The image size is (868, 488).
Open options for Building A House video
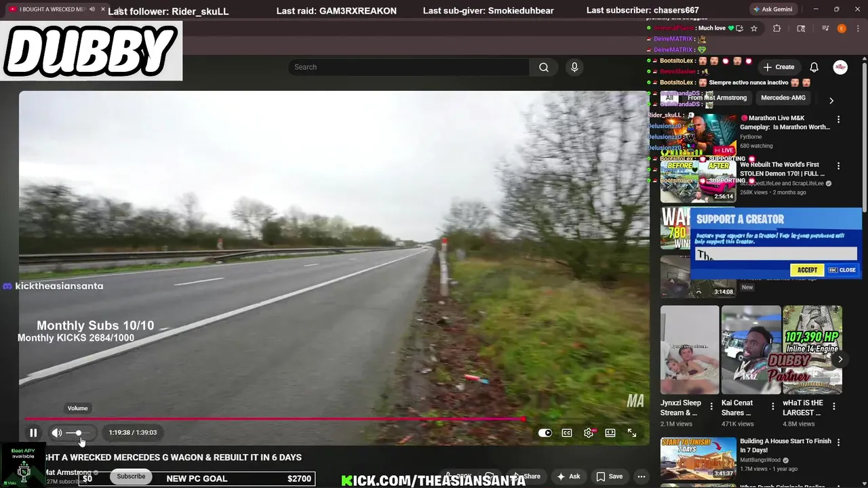click(838, 443)
